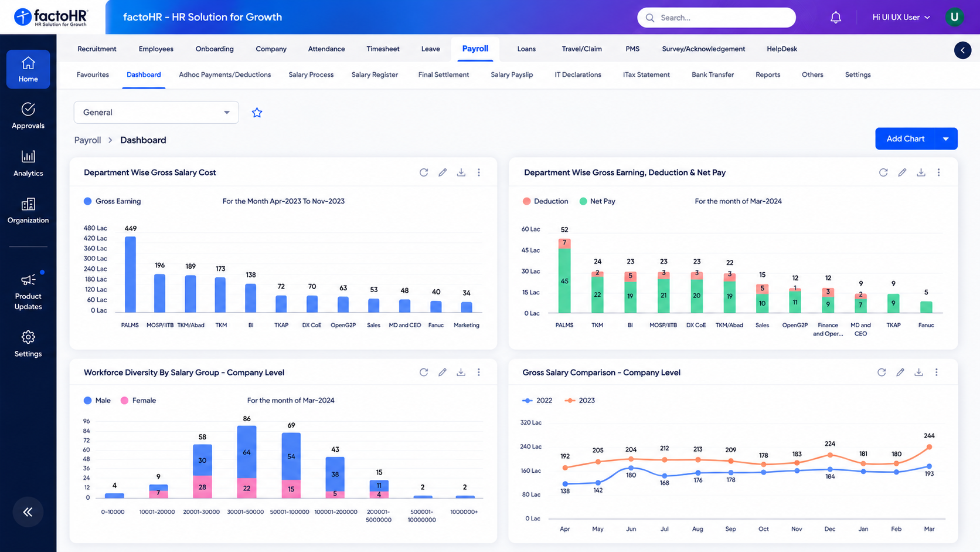The height and width of the screenshot is (552, 980).
Task: Open the Attendance module tab
Action: [326, 49]
